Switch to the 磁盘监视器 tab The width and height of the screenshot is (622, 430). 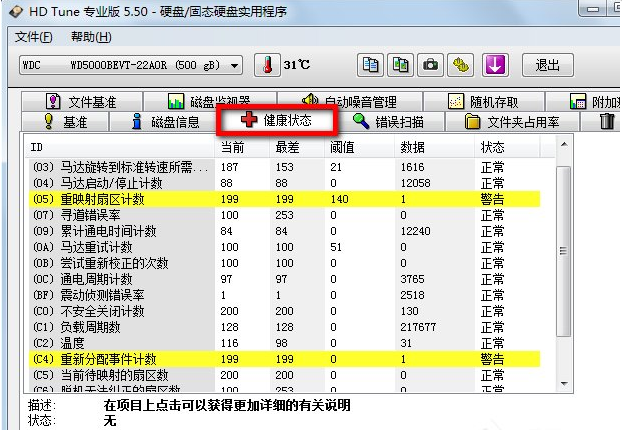210,102
